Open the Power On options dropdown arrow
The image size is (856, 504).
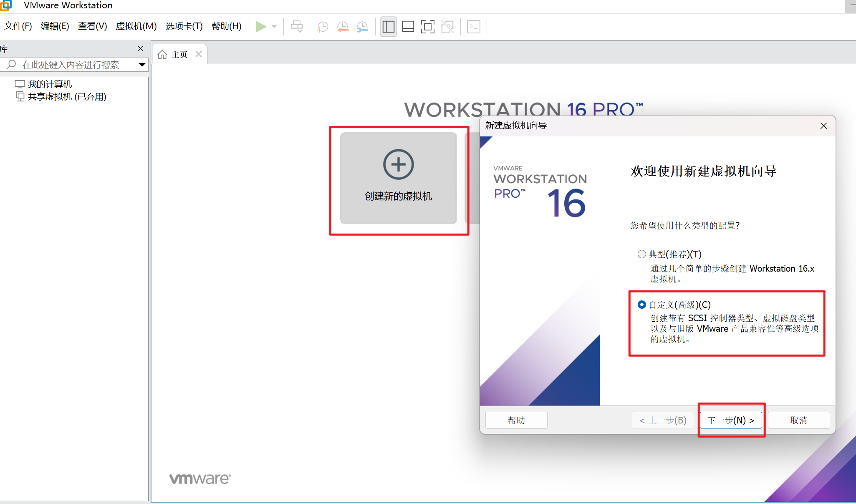click(275, 26)
